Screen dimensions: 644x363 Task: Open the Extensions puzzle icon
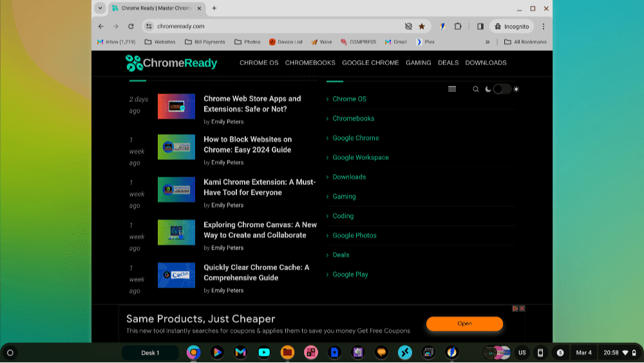[458, 26]
